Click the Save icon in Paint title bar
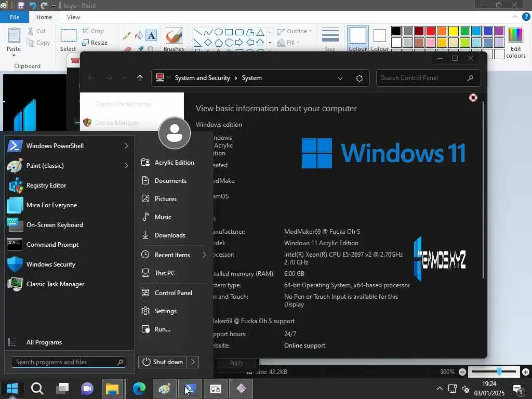532x399 pixels. (x=21, y=5)
